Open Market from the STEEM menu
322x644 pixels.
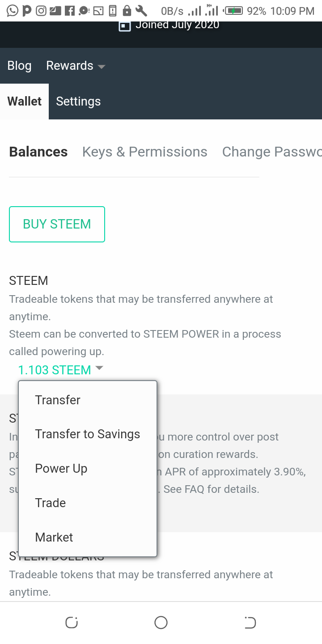(x=54, y=538)
